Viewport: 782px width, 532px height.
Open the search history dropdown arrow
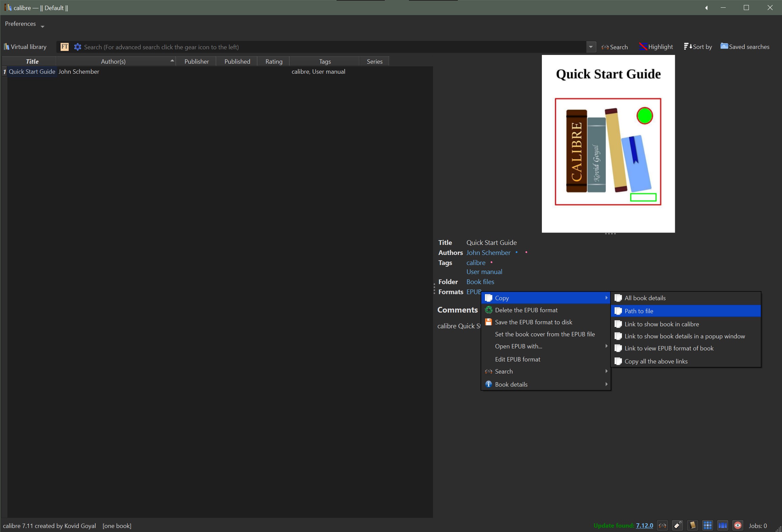pos(590,47)
